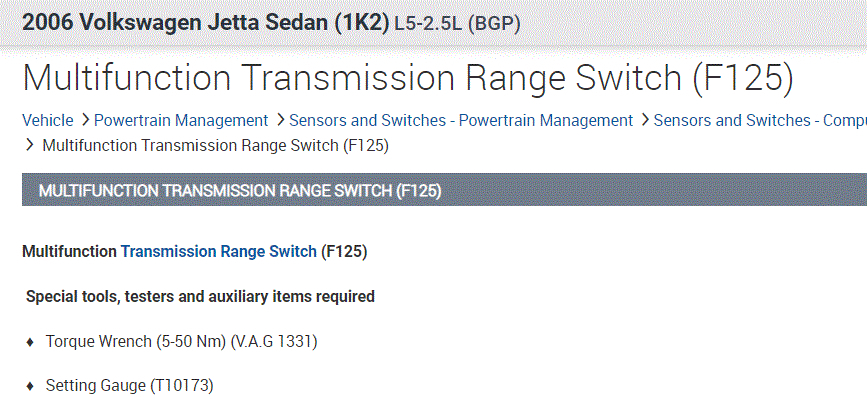
Task: Click the chevron starting the second breadcrumb line
Action: click(29, 146)
